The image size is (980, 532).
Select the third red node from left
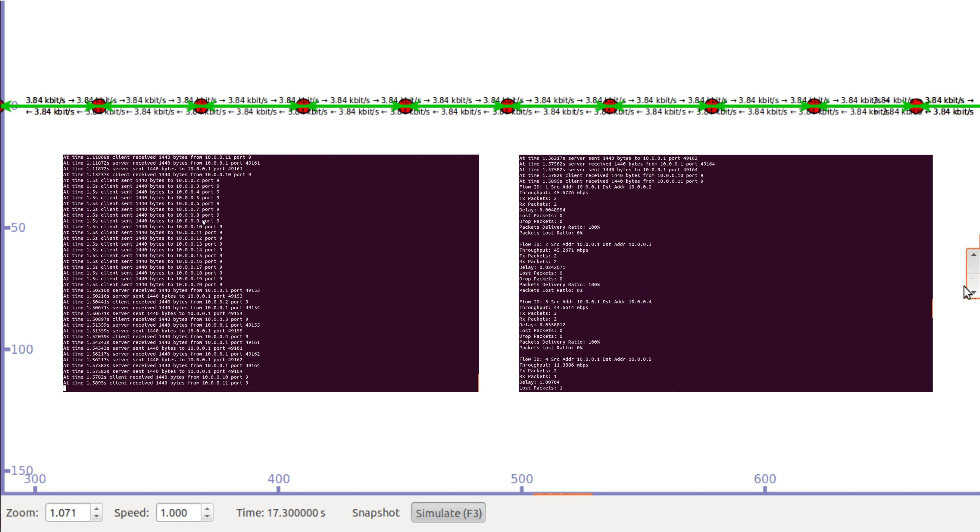point(303,106)
